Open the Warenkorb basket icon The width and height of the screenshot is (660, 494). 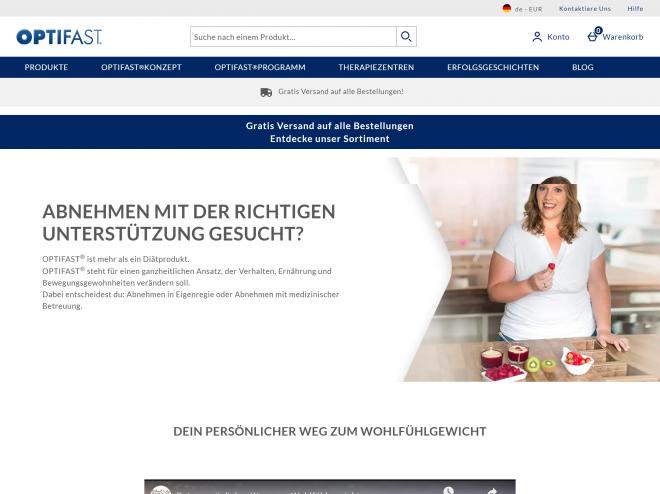tap(592, 37)
